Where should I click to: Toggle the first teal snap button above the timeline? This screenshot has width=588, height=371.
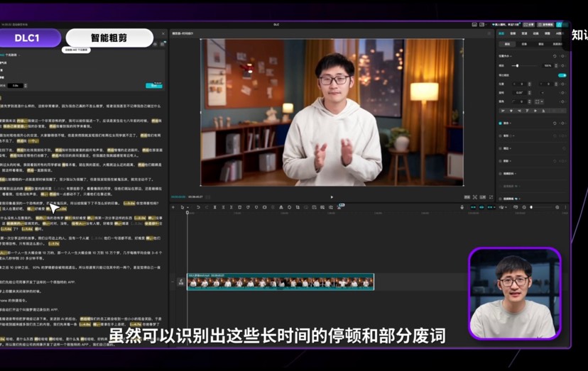[x=473, y=207]
